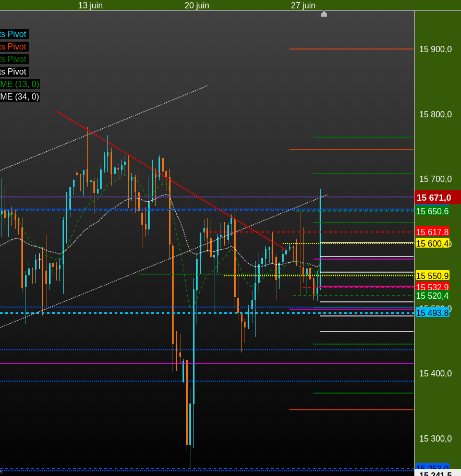Click the cyan 'ts Pivot' indicator label
461x476 pixels.
pyautogui.click(x=13, y=34)
